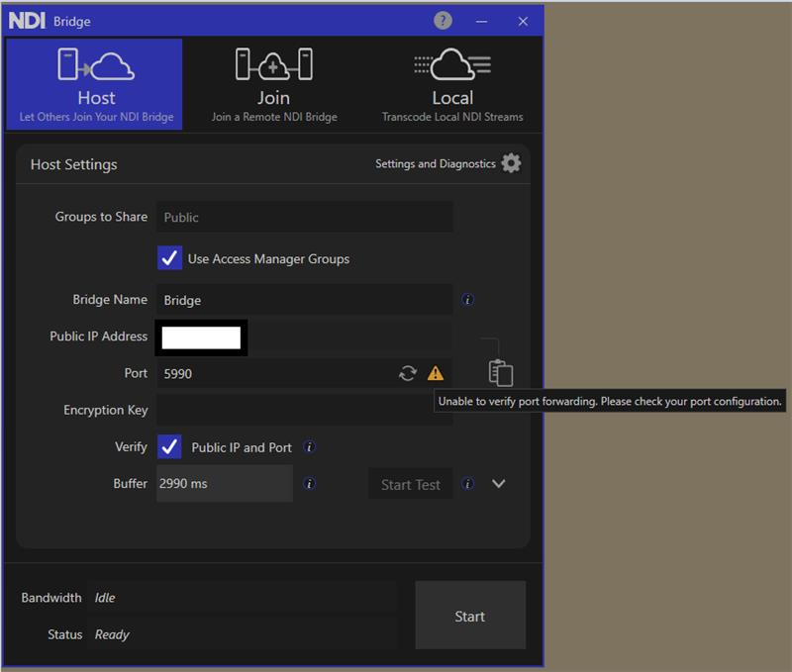Click the yellow port warning icon
Image resolution: width=792 pixels, height=672 pixels.
436,373
